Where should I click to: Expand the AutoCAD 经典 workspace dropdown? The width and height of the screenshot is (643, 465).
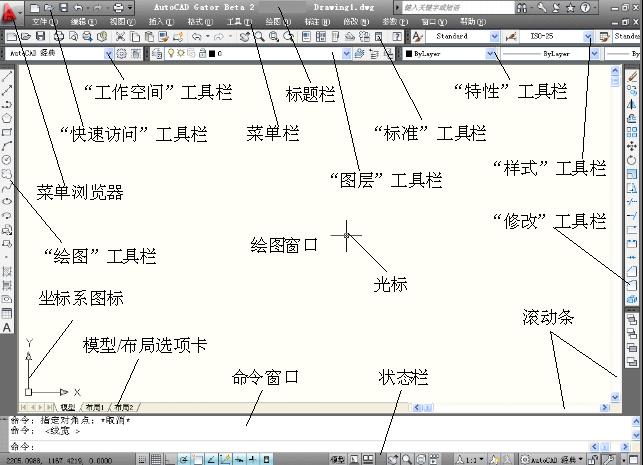(109, 54)
